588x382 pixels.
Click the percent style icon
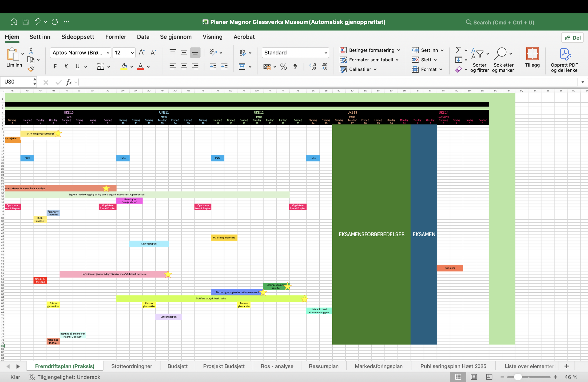pyautogui.click(x=283, y=67)
